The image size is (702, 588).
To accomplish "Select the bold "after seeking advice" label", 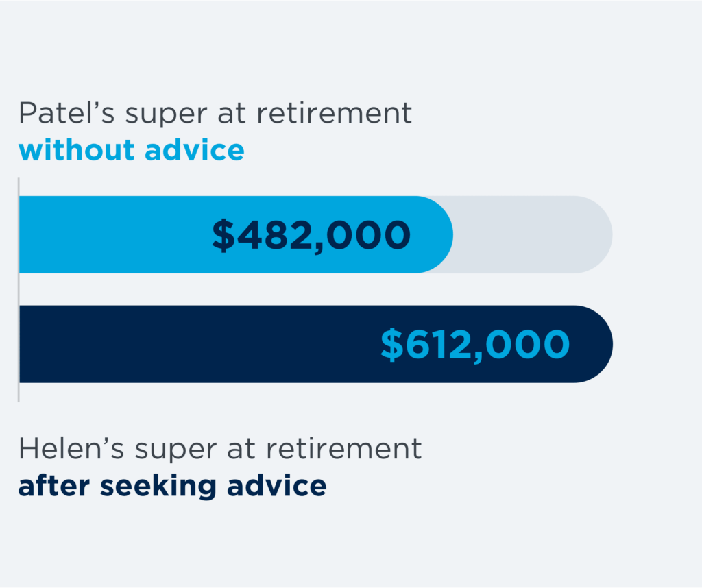I will pyautogui.click(x=172, y=485).
